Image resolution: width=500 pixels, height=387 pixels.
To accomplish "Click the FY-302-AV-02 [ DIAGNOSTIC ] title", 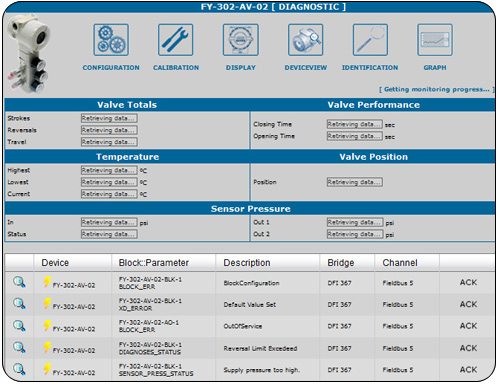I will point(273,7).
